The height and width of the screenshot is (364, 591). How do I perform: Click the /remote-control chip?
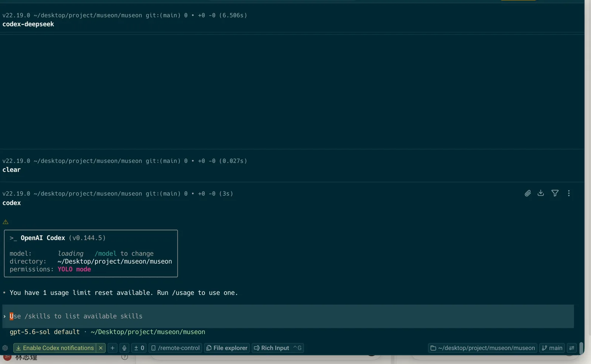[175, 348]
